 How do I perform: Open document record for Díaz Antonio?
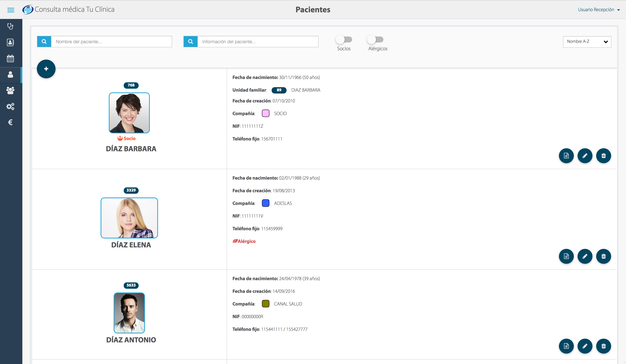pyautogui.click(x=566, y=346)
